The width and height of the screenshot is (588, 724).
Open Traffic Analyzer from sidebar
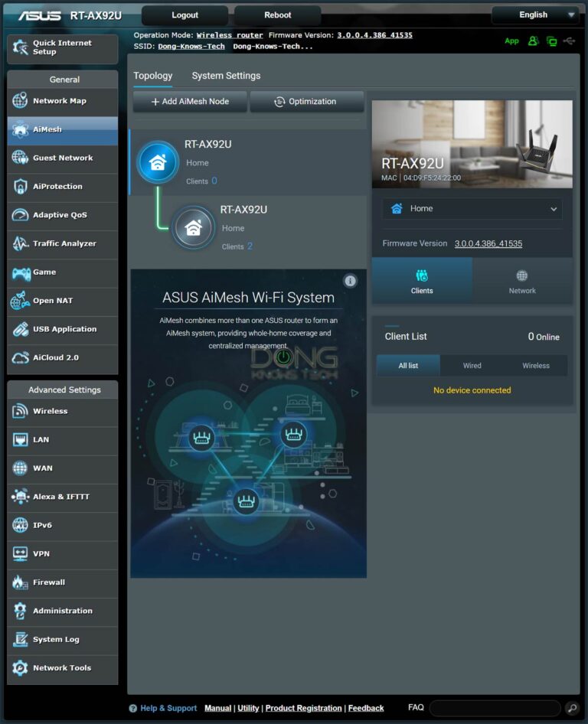click(x=63, y=243)
